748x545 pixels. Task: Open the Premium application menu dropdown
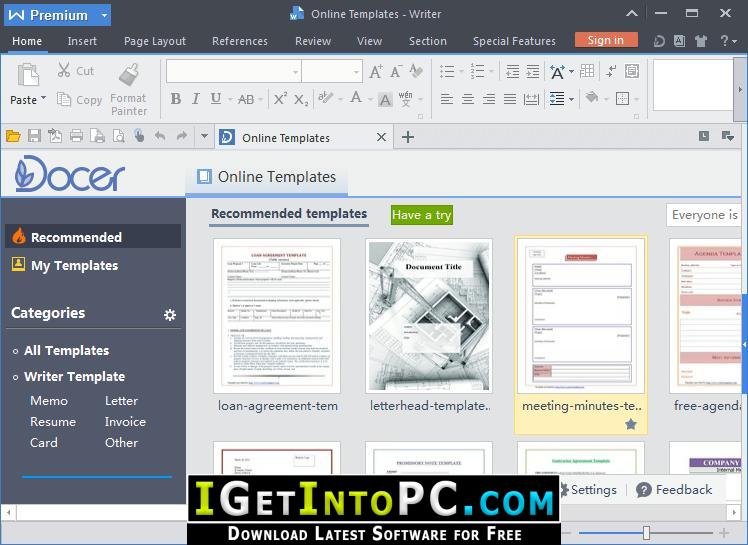(x=104, y=15)
